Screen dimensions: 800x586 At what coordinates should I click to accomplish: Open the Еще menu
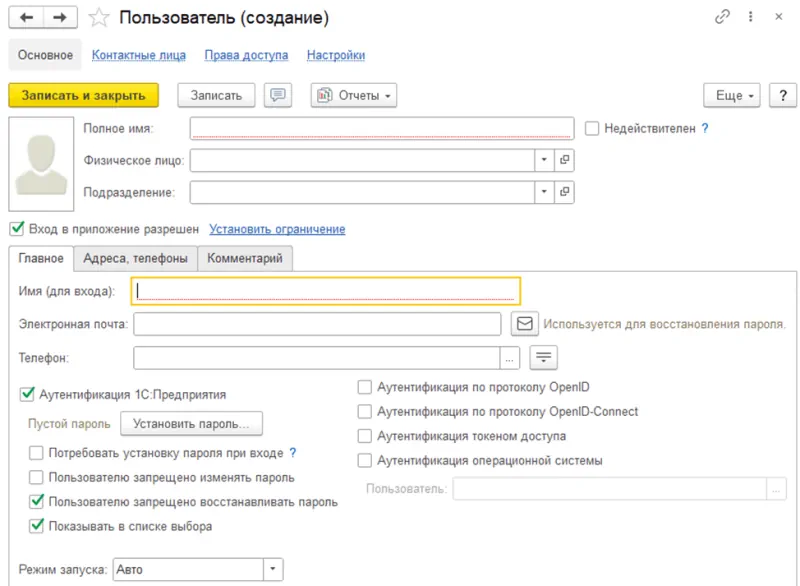[x=732, y=95]
